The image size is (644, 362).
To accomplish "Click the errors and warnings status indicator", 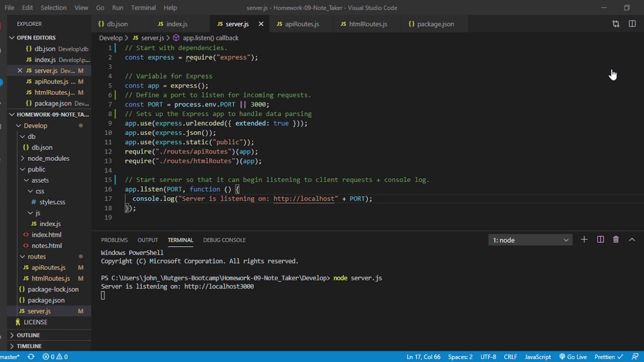I will [55, 357].
